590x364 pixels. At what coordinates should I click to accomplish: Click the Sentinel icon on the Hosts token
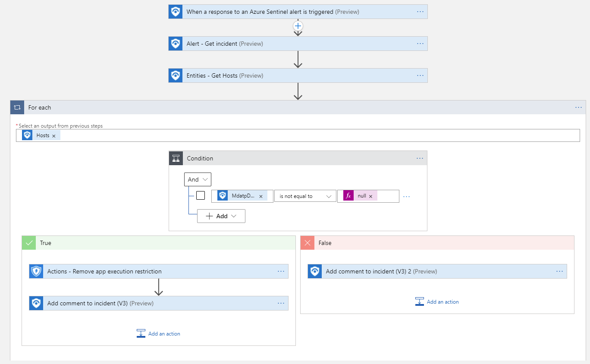(27, 135)
